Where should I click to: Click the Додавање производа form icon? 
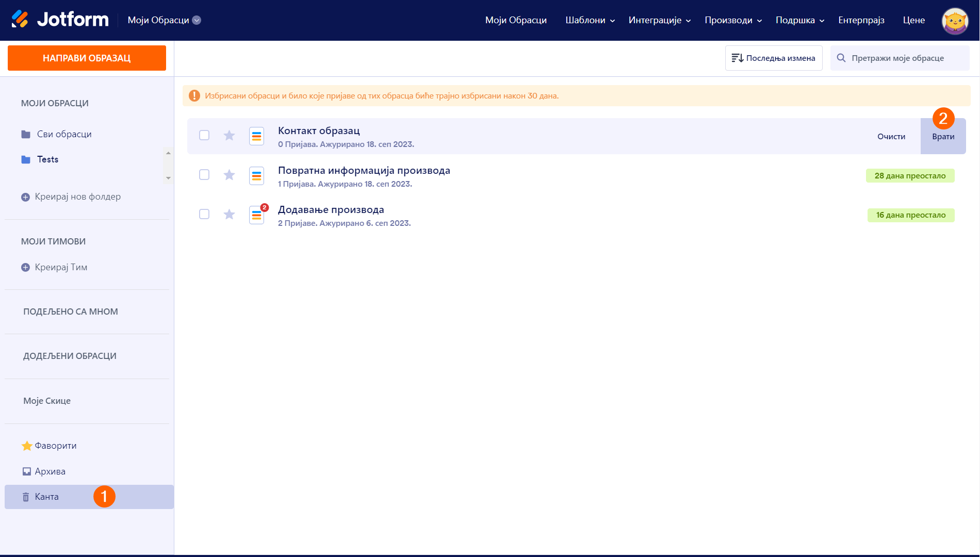256,215
